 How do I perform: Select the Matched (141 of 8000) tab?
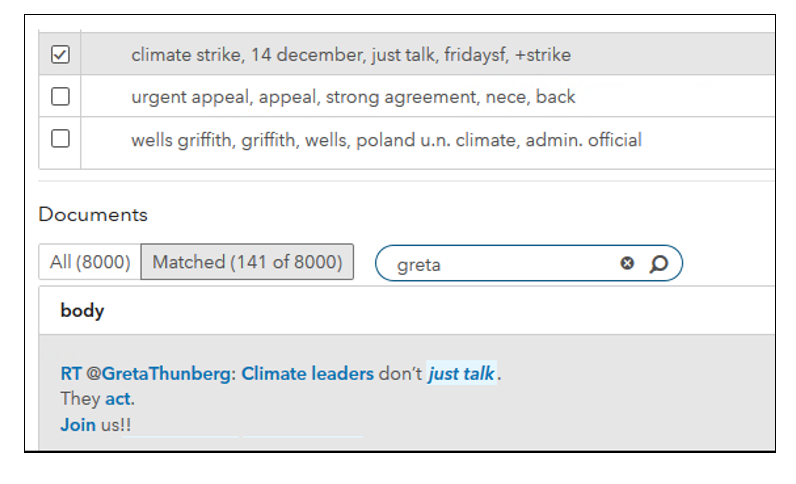click(247, 262)
